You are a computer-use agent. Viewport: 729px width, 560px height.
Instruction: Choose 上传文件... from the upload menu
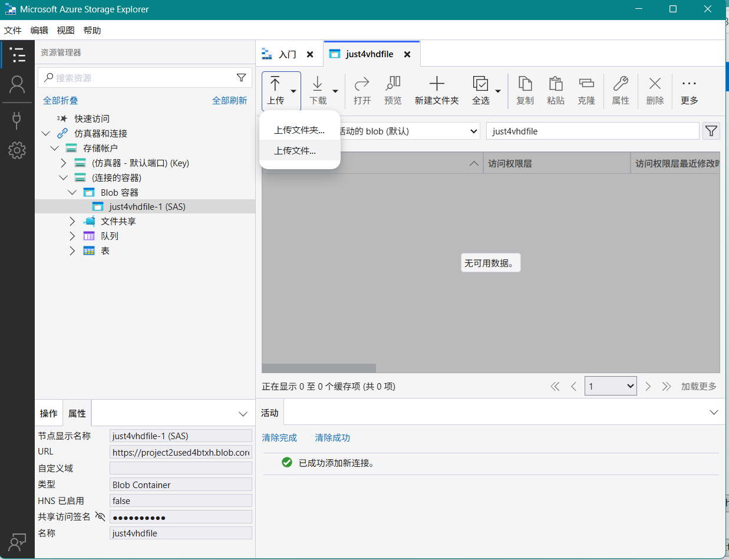pyautogui.click(x=295, y=150)
